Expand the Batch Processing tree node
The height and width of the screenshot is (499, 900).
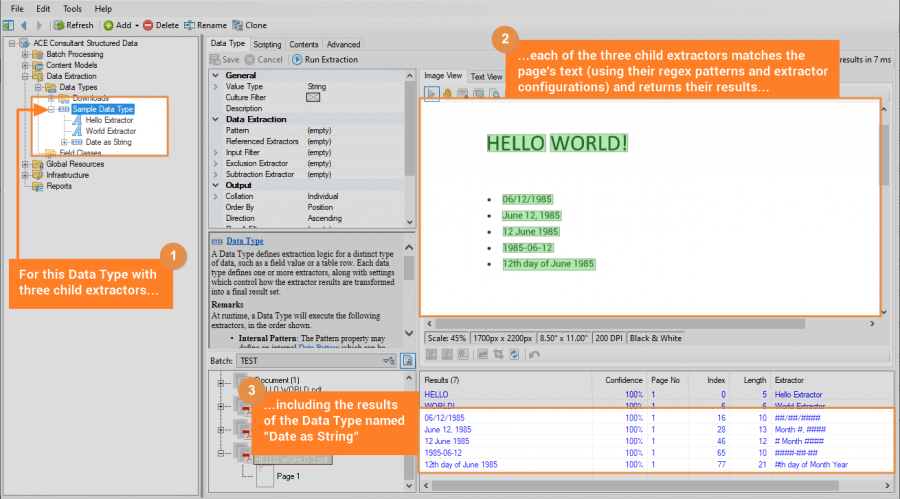24,54
